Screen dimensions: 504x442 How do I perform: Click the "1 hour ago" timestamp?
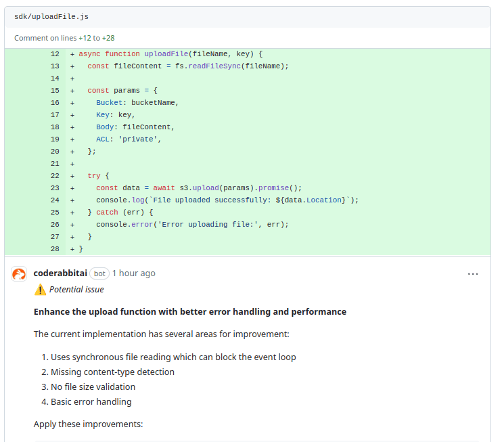click(x=133, y=273)
